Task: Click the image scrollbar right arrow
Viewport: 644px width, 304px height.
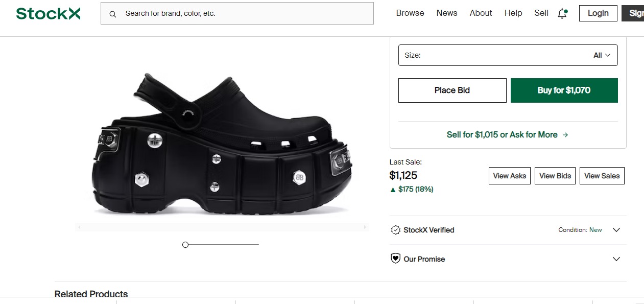Action: [x=365, y=227]
